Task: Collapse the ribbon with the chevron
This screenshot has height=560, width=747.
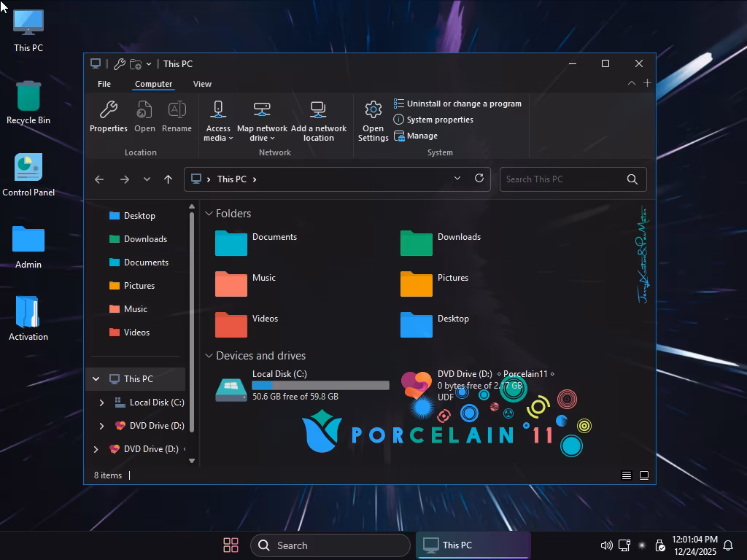Action: point(631,84)
